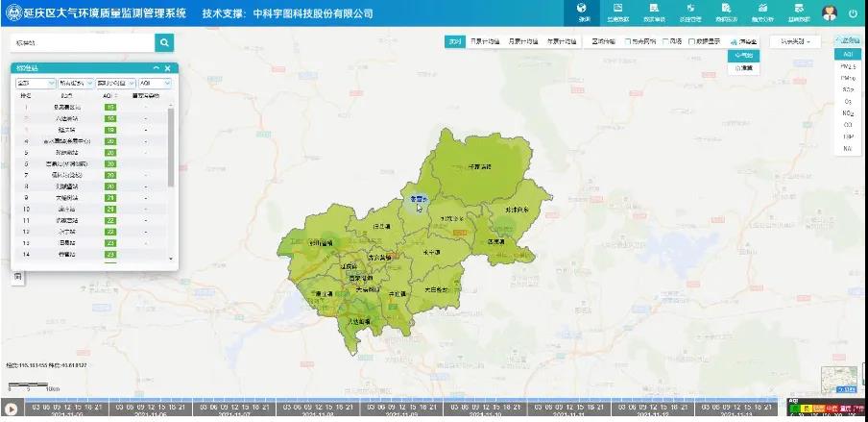Click the teal magnifier search button
This screenshot has width=868, height=422.
[x=164, y=42]
